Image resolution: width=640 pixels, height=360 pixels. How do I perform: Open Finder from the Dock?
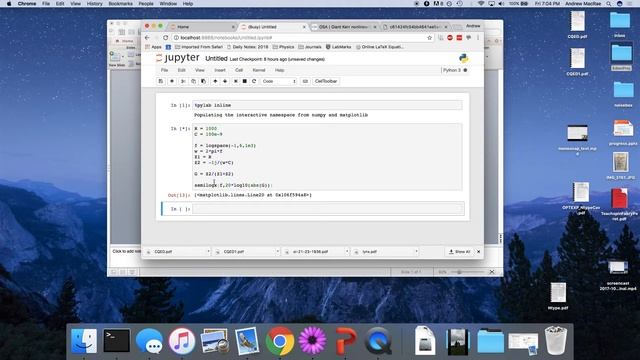coord(84,340)
